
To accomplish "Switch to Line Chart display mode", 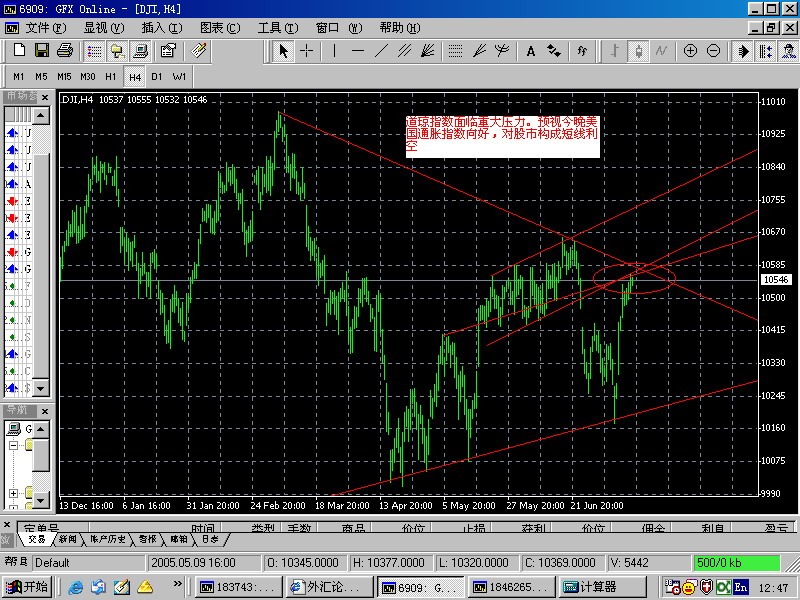I will 661,51.
